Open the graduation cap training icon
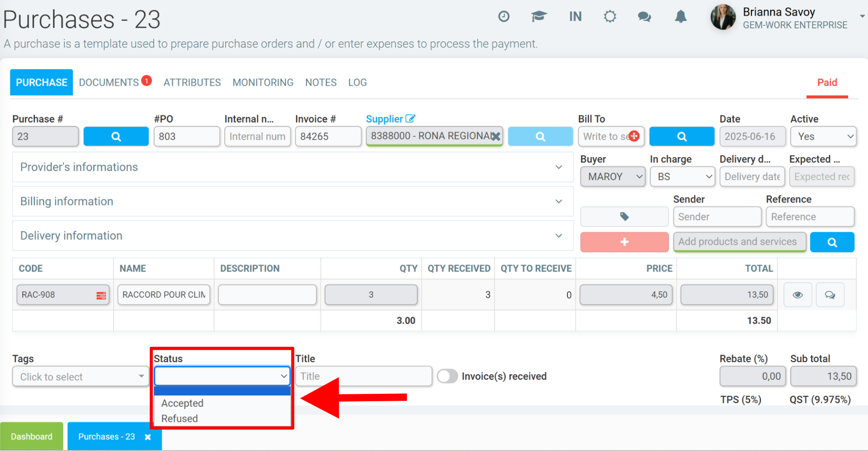 (x=539, y=16)
